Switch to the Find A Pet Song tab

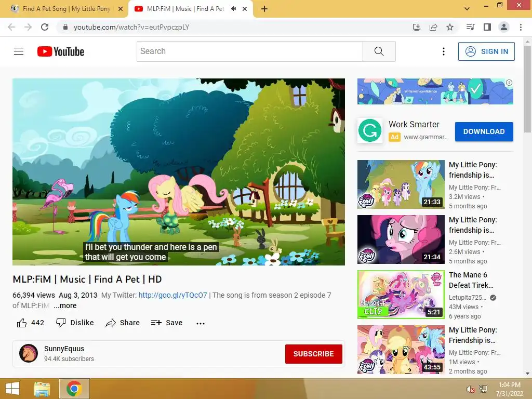pyautogui.click(x=64, y=9)
